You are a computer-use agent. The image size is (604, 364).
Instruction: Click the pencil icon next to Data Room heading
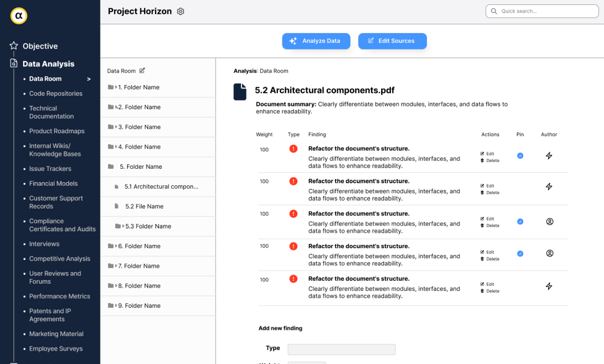[142, 71]
